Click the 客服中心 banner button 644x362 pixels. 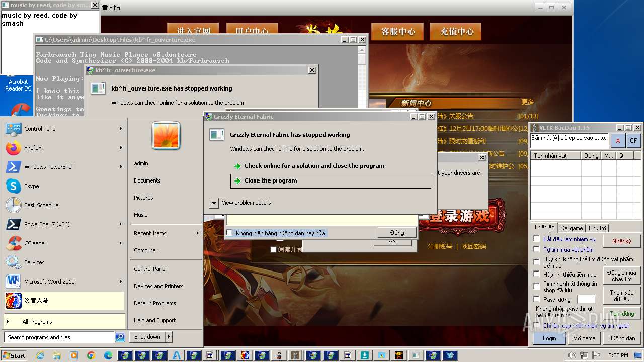tap(398, 31)
